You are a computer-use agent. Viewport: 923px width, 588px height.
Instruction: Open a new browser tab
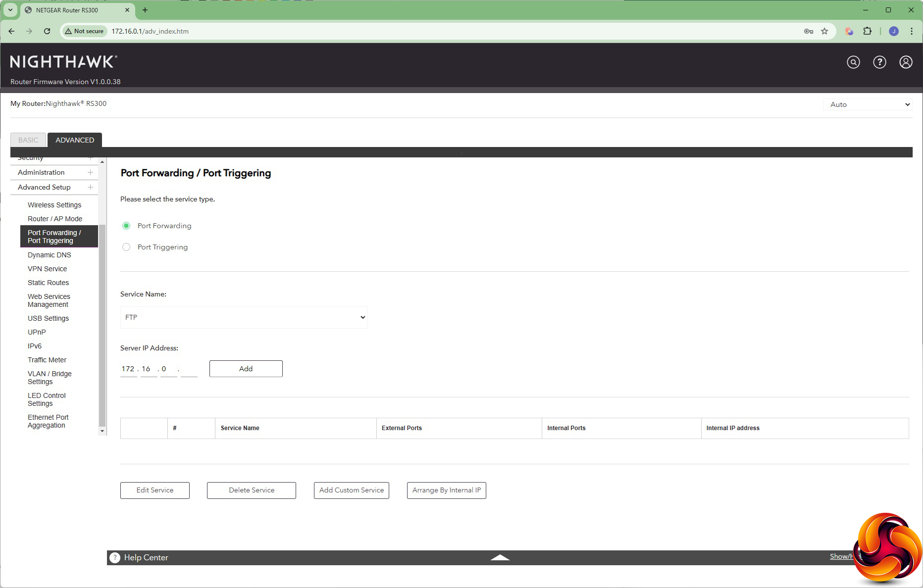145,10
